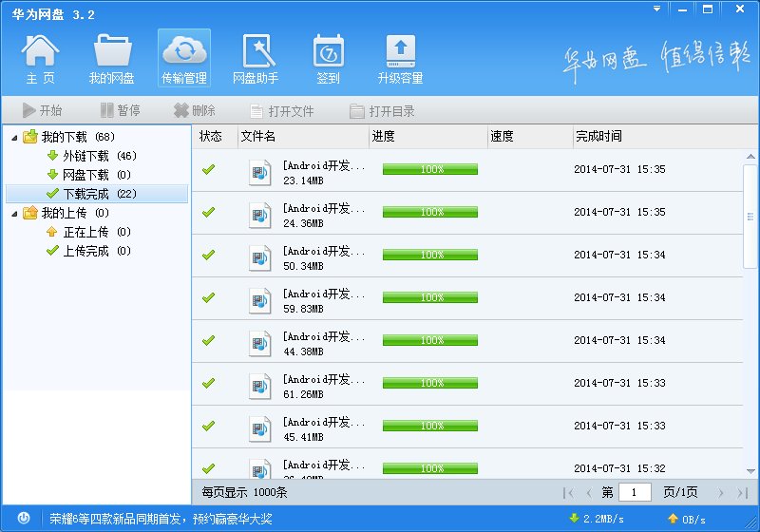This screenshot has width=760, height=532.
Task: Click file icon of the 23.14MB item
Action: 259,172
